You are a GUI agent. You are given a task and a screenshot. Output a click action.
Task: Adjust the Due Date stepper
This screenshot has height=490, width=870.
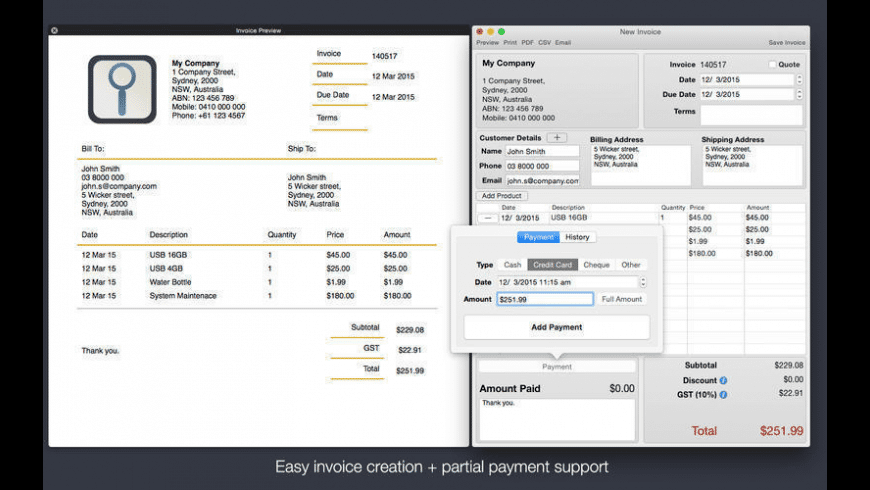pyautogui.click(x=800, y=94)
